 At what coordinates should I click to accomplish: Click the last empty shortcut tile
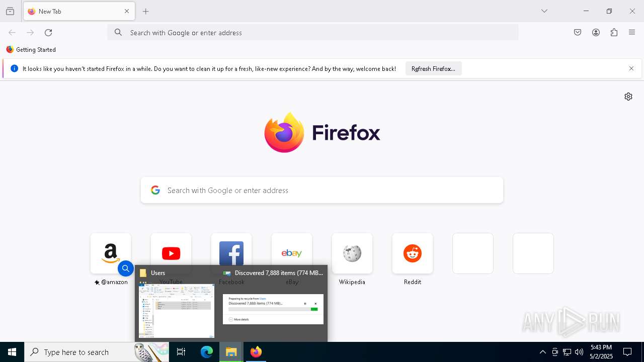coord(533,253)
